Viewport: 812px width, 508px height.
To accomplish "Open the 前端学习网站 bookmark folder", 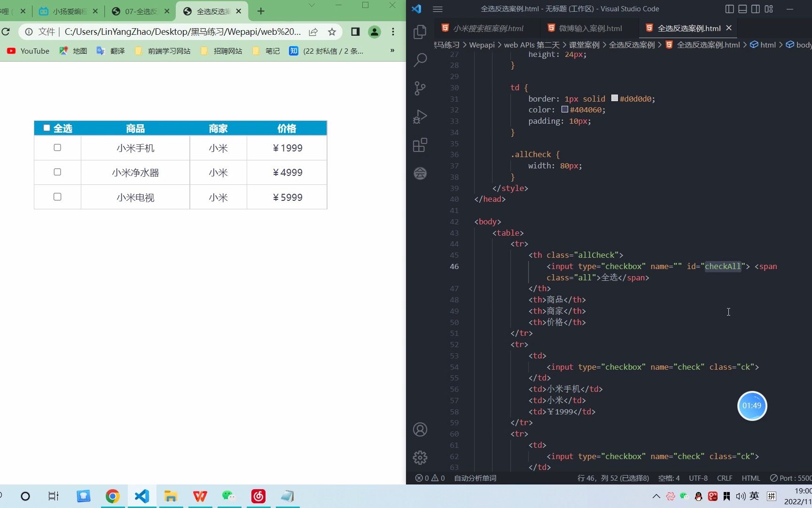I will tap(163, 51).
